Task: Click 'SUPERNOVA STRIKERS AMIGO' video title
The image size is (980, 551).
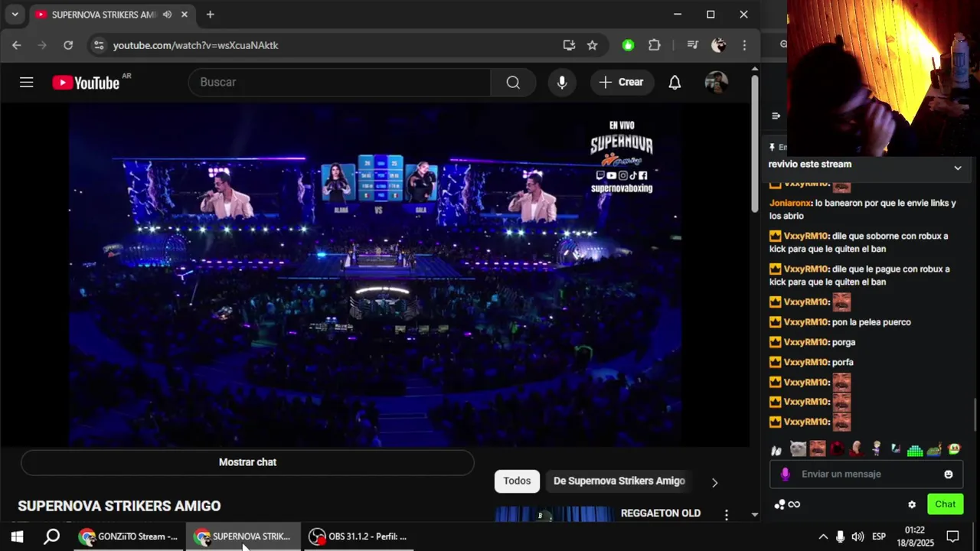Action: pos(119,506)
